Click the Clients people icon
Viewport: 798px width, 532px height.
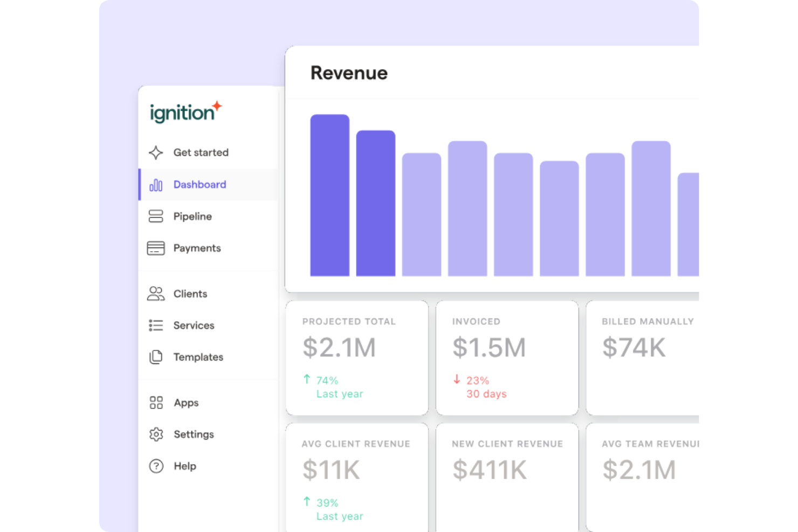[155, 293]
